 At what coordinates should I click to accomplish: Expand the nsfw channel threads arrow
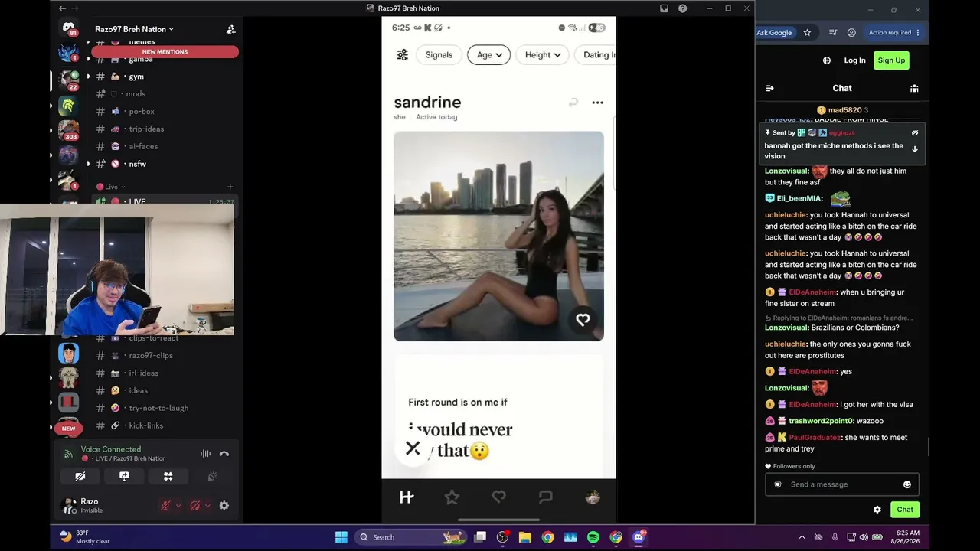click(88, 164)
